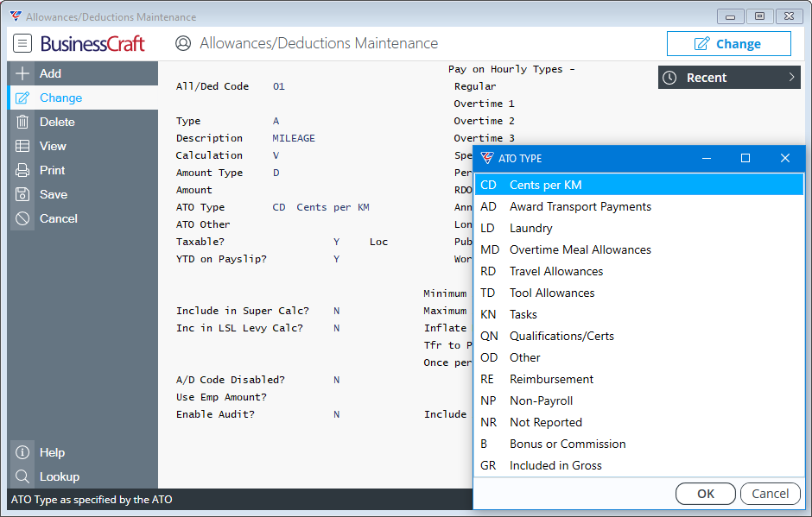Image resolution: width=812 pixels, height=517 pixels.
Task: Click the user profile circle icon
Action: [183, 43]
